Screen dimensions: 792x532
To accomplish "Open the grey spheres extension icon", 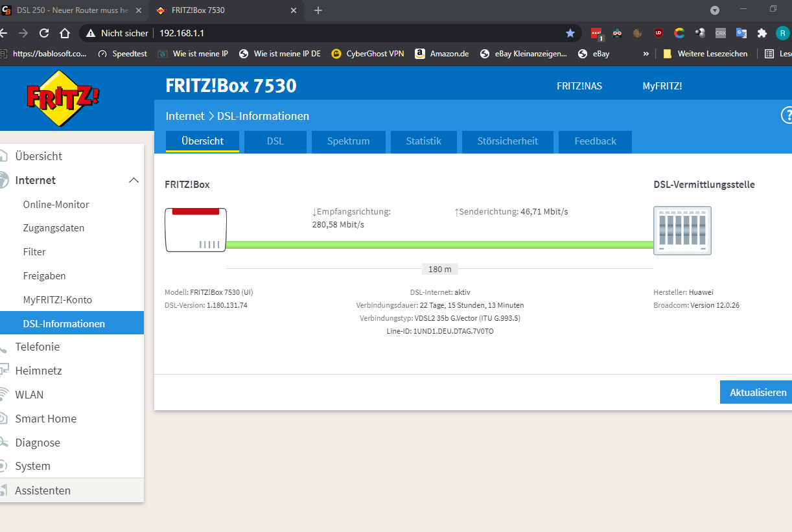I will pos(700,32).
